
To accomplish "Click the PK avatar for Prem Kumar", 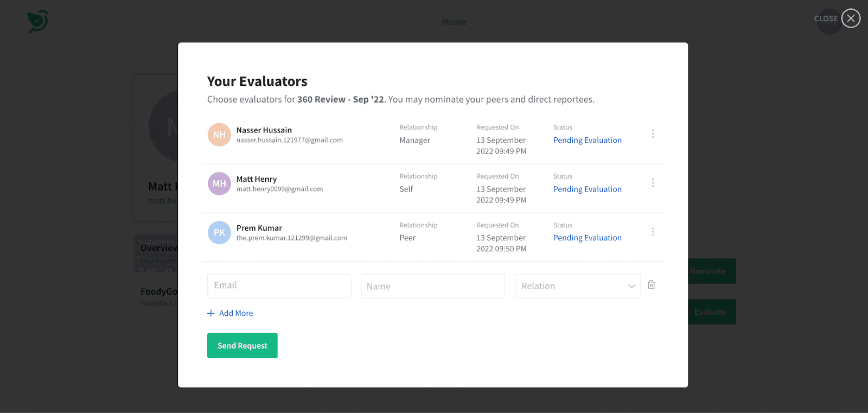I will (219, 232).
